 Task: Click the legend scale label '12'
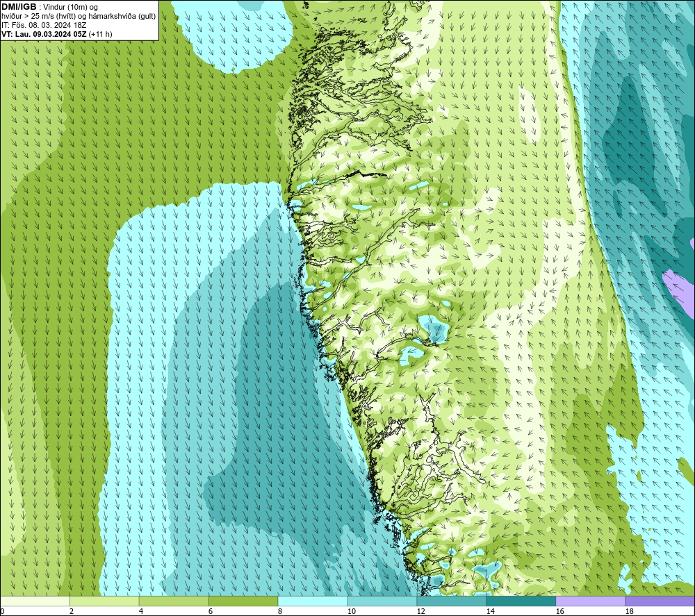[420, 612]
